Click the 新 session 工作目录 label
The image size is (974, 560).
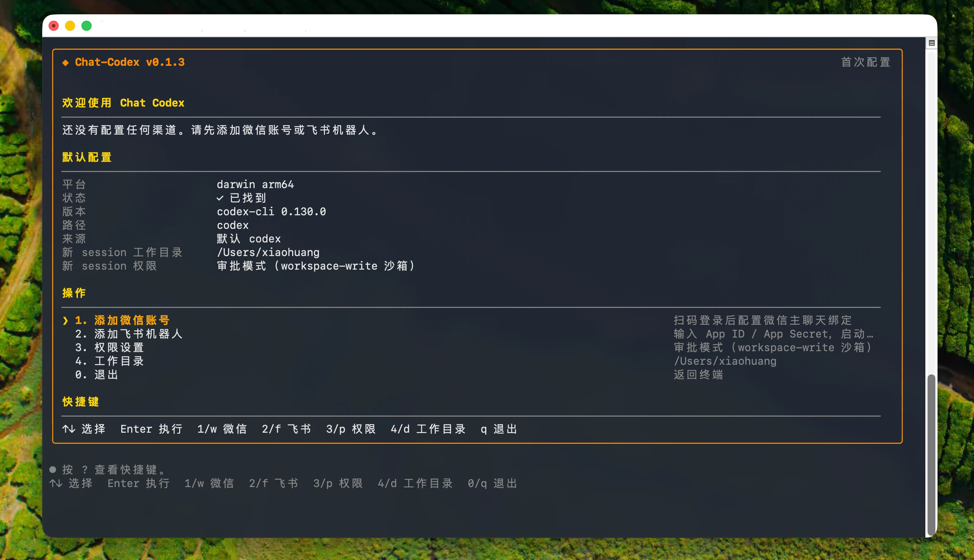122,252
